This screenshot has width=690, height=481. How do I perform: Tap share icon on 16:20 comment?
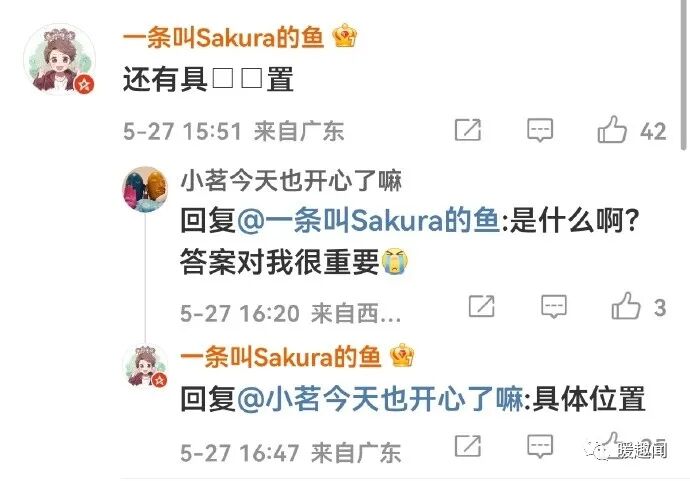tap(482, 306)
